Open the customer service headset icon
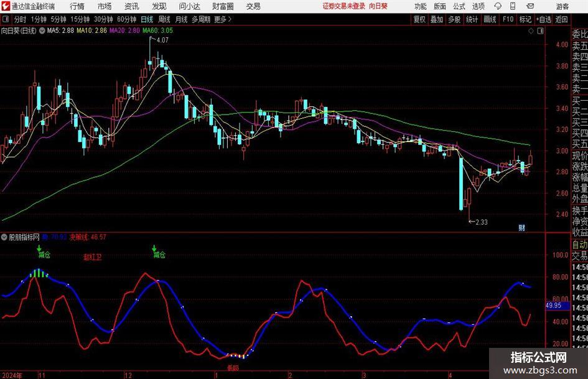 pos(498,6)
